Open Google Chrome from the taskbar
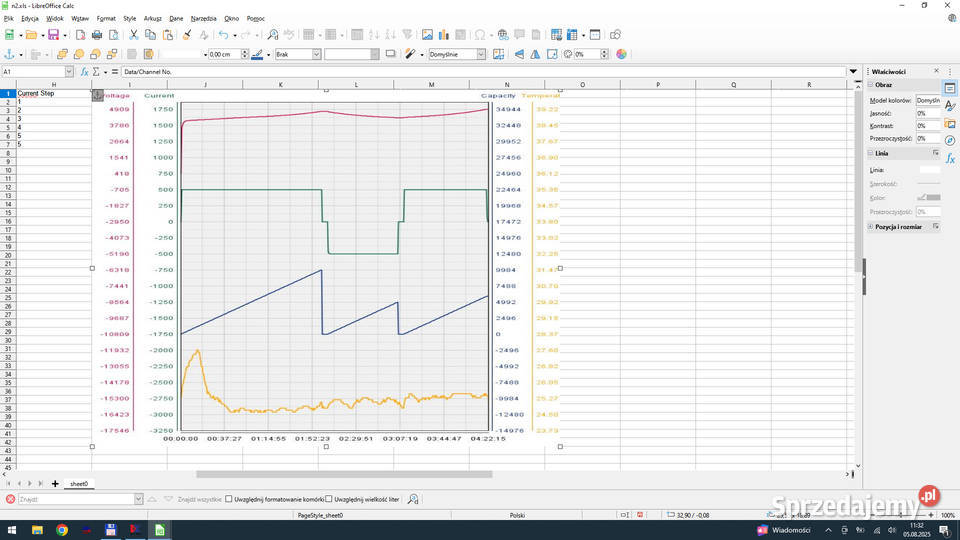Image resolution: width=960 pixels, height=540 pixels. tap(62, 530)
